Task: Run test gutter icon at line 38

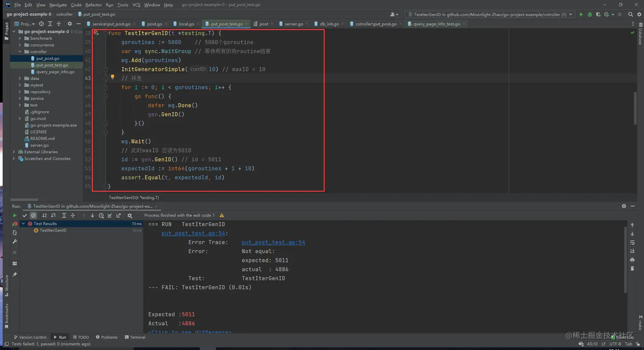Action: pos(96,33)
